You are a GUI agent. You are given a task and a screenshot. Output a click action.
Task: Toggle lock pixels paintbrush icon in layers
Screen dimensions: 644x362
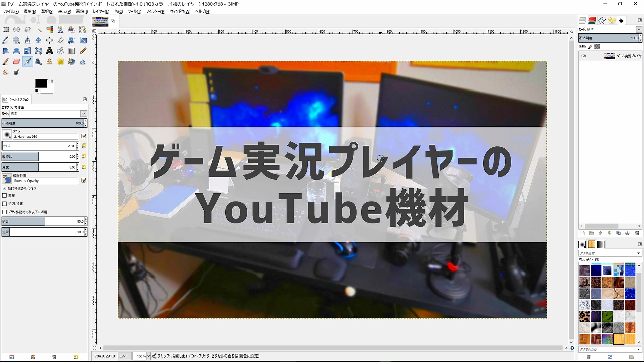pos(590,47)
